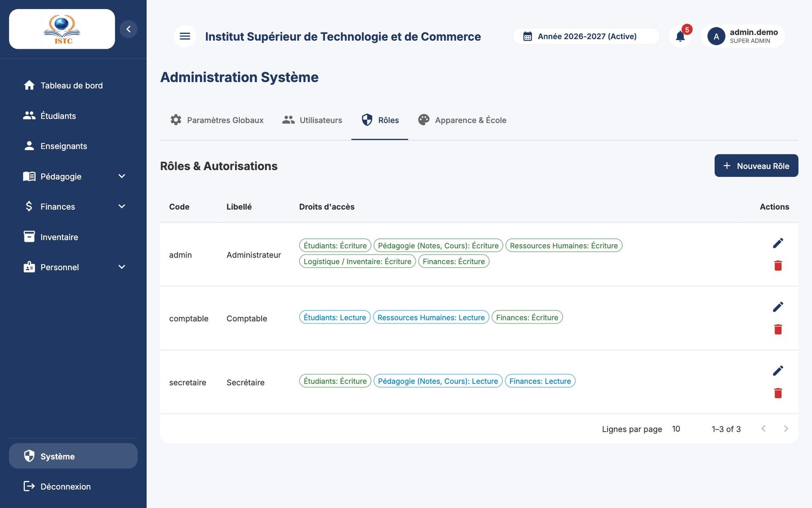Screen dimensions: 812x508
Task: Click the comptable code cell
Action: click(x=189, y=319)
